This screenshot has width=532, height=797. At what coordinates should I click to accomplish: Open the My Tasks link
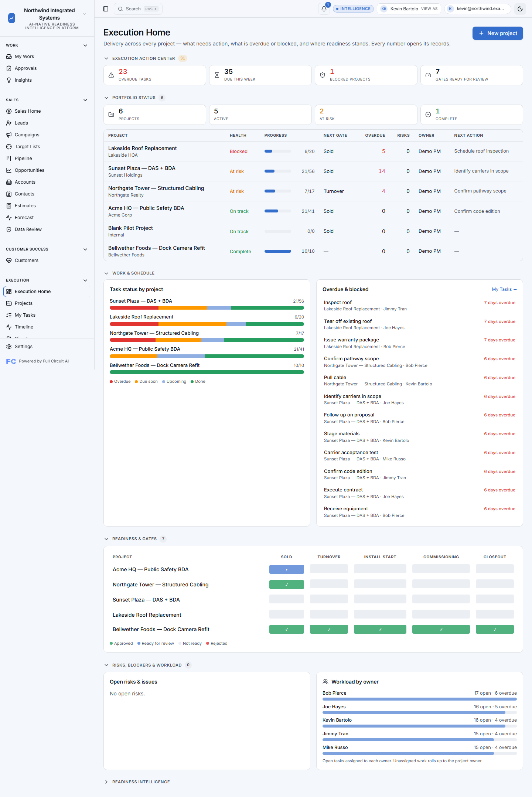pos(504,289)
